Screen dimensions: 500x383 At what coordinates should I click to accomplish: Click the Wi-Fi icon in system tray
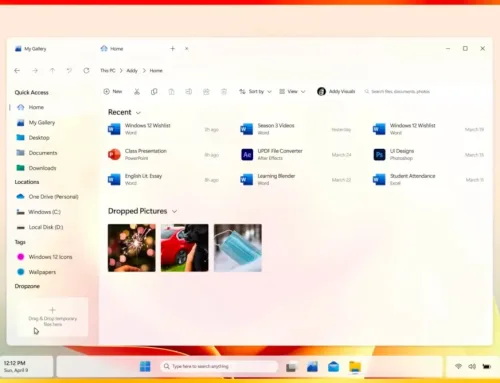(459, 366)
